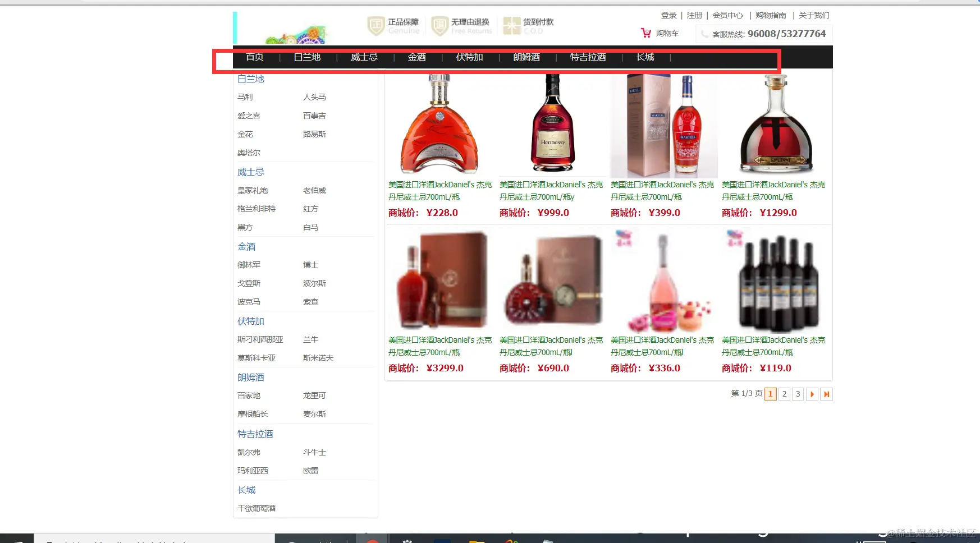Viewport: 980px width, 543px height.
Task: Open the Martell ¥399.0 product thumbnail
Action: click(x=663, y=126)
